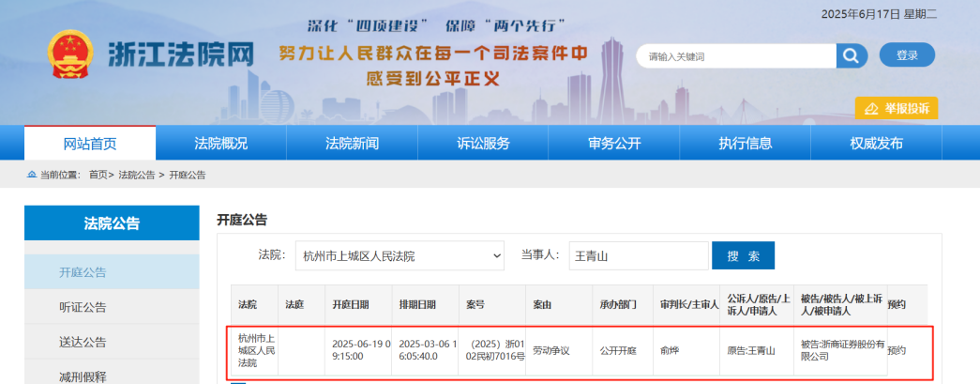Screen dimensions: 980x384
Task: Open the 法院 court dropdown list
Action: click(x=402, y=255)
